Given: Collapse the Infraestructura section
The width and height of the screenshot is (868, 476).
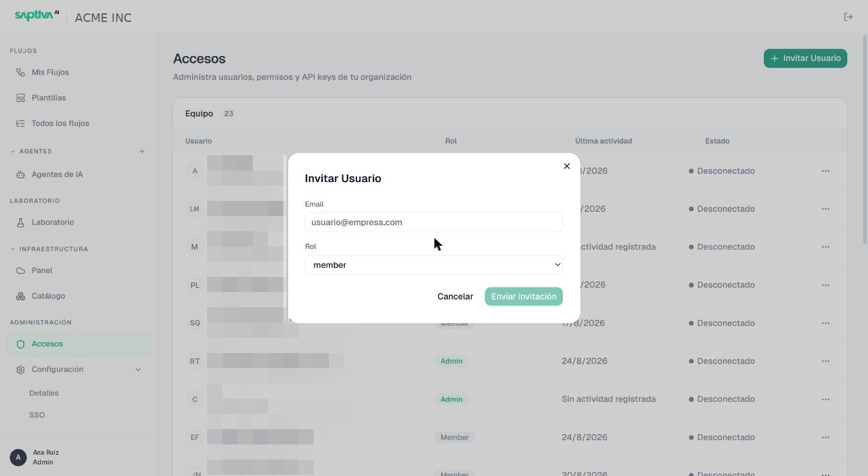Looking at the screenshot, I should pyautogui.click(x=13, y=249).
